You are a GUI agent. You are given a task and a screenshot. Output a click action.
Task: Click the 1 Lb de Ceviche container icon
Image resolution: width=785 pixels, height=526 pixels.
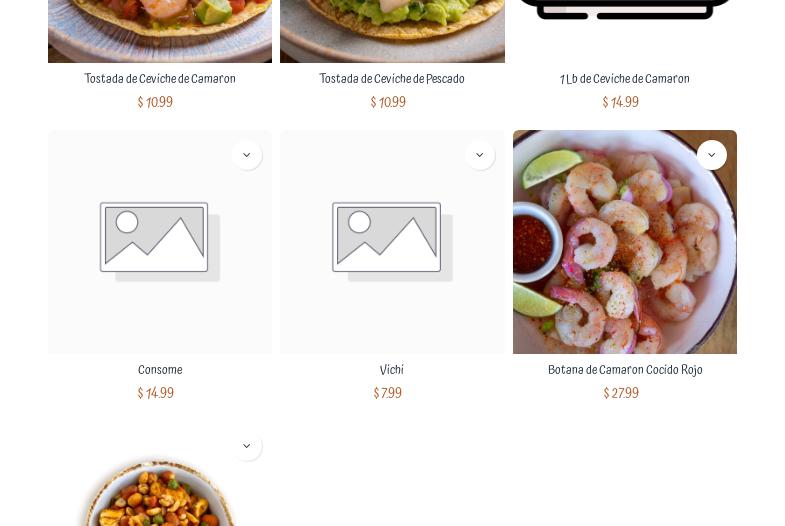click(625, 10)
